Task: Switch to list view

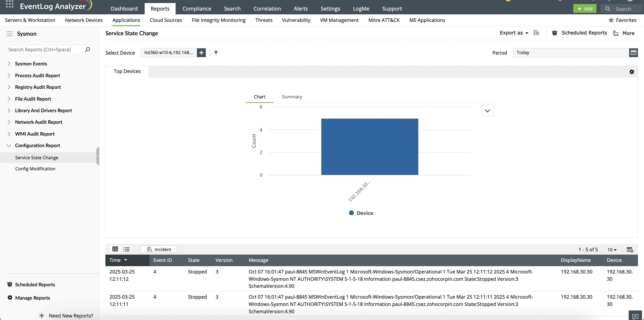Action: pos(127,249)
